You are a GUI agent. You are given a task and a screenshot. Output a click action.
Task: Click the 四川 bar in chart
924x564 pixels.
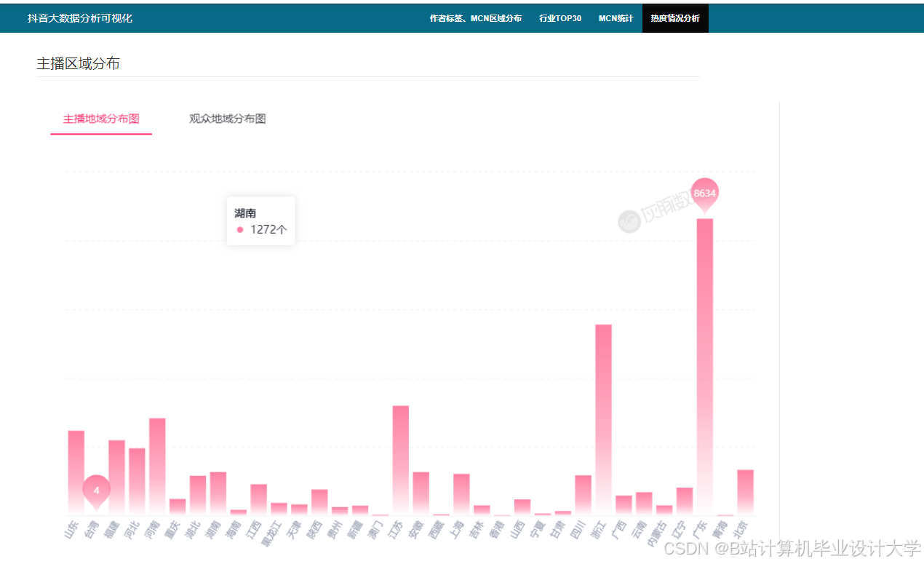(583, 496)
